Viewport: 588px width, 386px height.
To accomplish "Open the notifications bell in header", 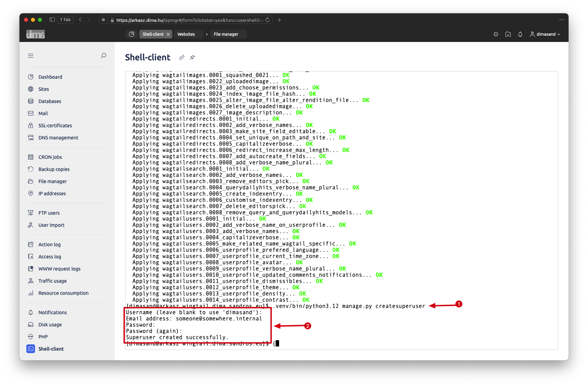I will coord(520,34).
